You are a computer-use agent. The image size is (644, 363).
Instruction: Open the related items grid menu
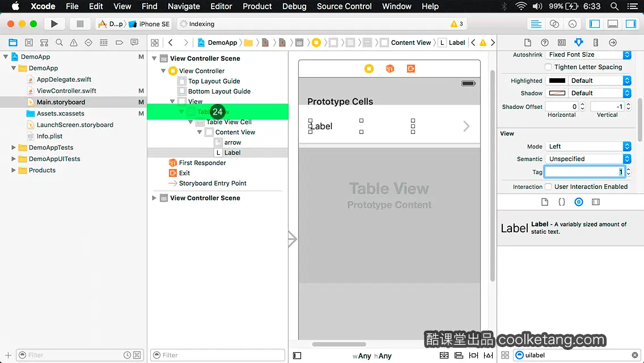click(155, 43)
